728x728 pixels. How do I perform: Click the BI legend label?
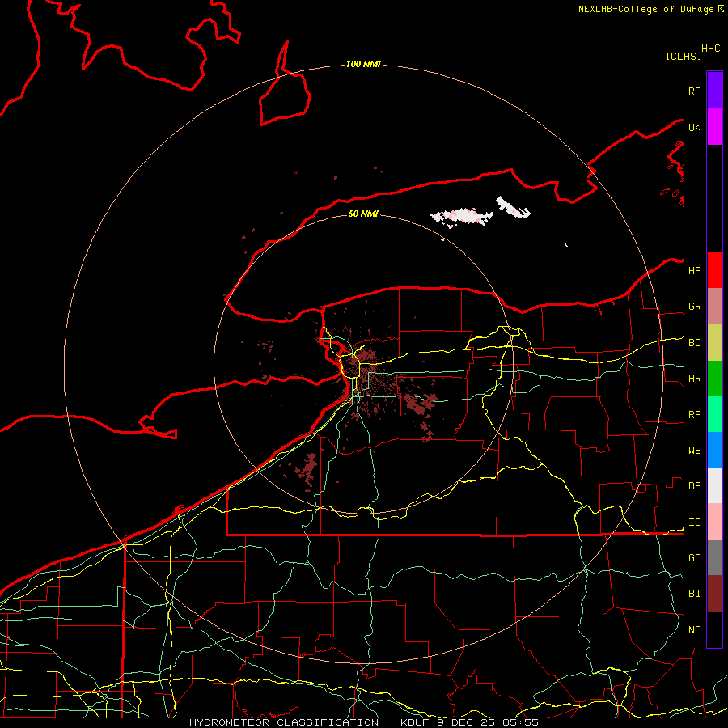[x=694, y=594]
